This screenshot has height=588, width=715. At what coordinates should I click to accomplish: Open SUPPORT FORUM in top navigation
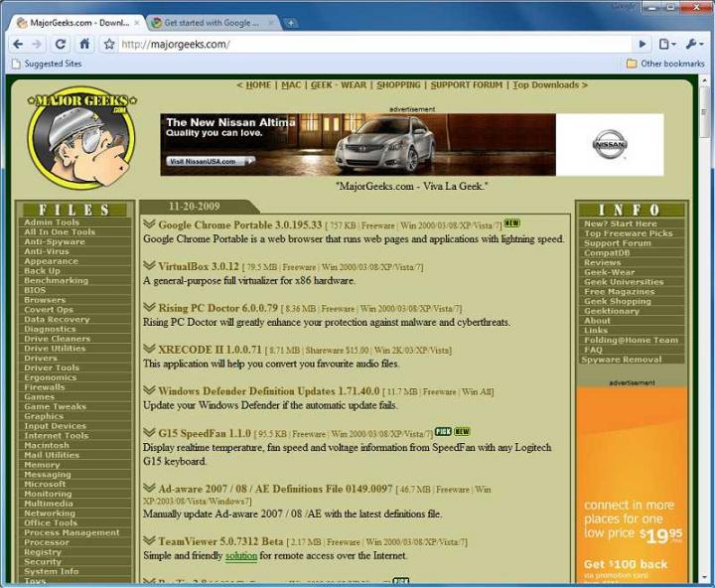(x=466, y=85)
